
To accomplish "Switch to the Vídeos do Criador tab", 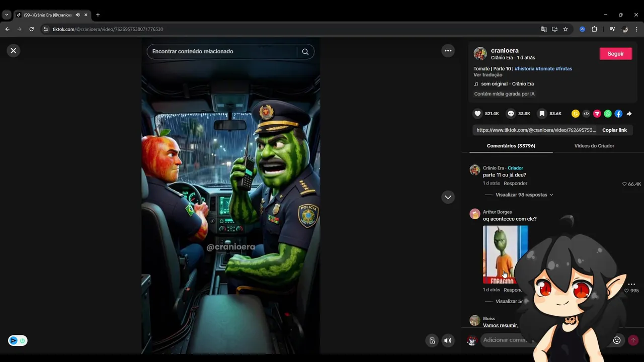I will [x=594, y=146].
